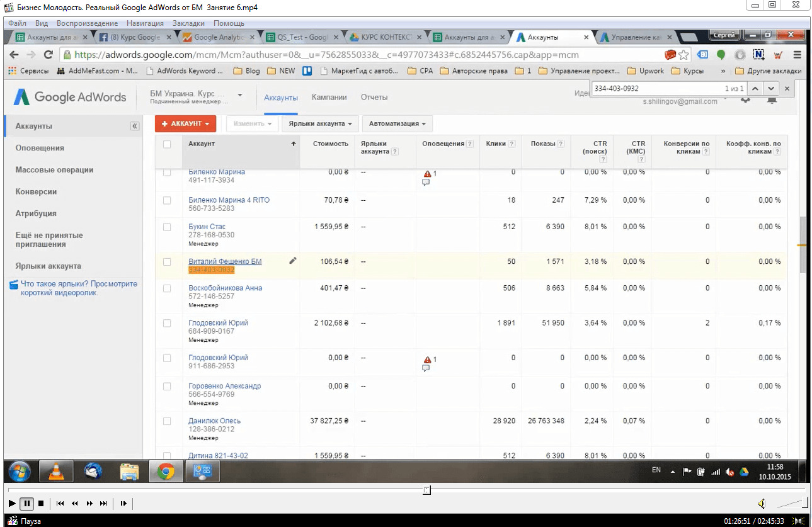
Task: Switch to the Кампании tab
Action: [329, 98]
